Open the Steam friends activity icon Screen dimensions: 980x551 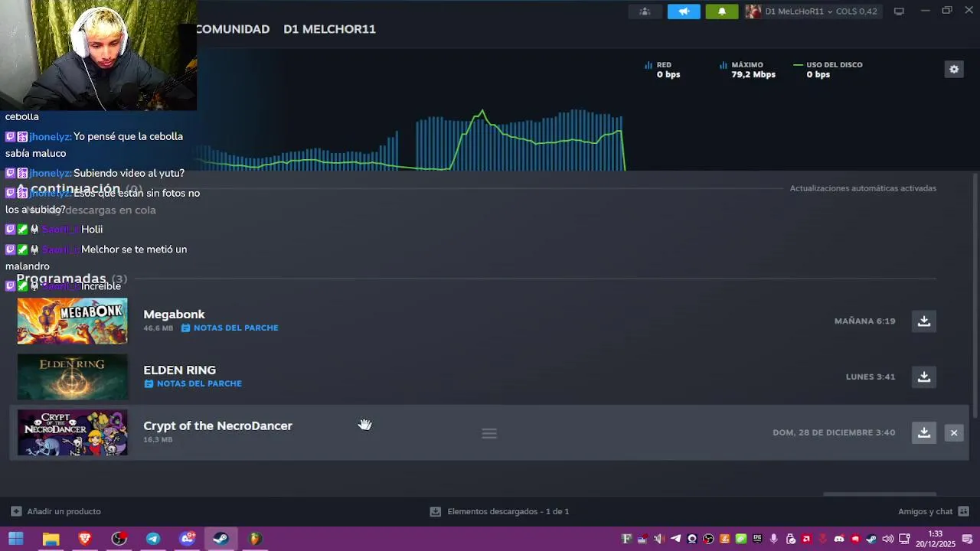(x=645, y=11)
